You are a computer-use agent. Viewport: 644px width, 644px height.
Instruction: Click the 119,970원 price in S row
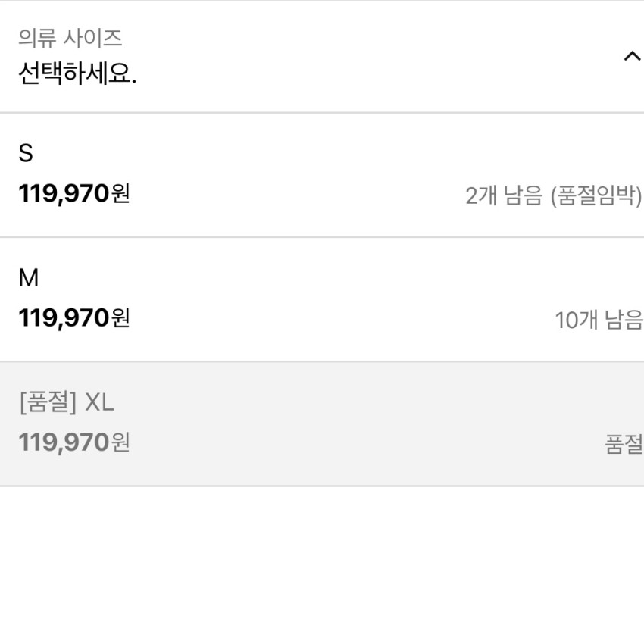click(x=74, y=194)
